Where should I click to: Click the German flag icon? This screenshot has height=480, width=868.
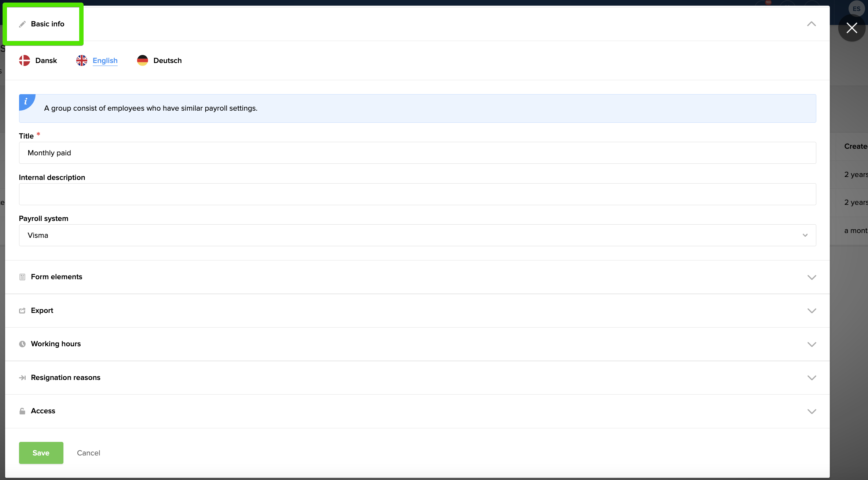pos(143,60)
